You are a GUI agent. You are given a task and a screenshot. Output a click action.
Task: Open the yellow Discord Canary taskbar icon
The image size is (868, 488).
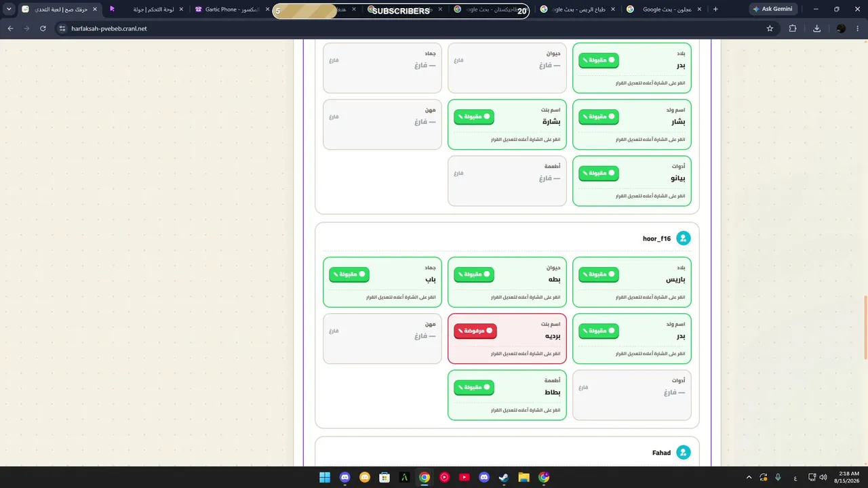[x=364, y=477]
